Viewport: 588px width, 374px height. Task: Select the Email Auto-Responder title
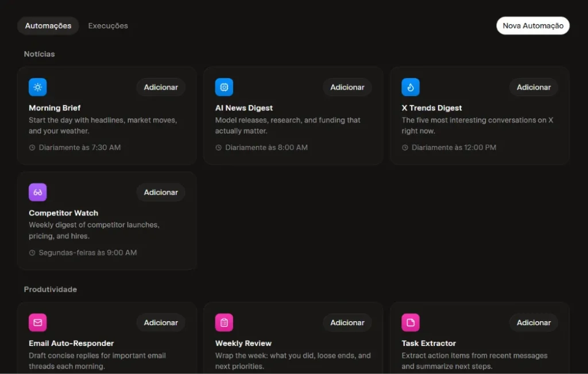tap(71, 343)
